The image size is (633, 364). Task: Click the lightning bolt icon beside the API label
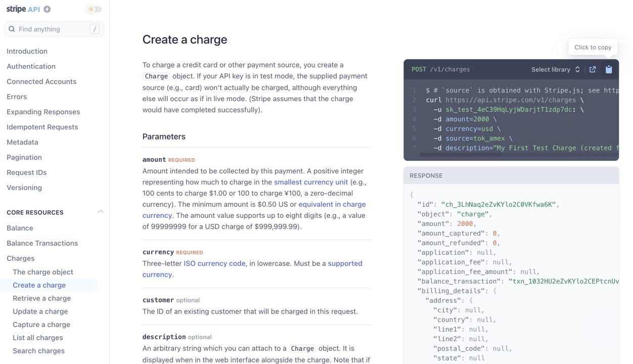click(x=46, y=9)
